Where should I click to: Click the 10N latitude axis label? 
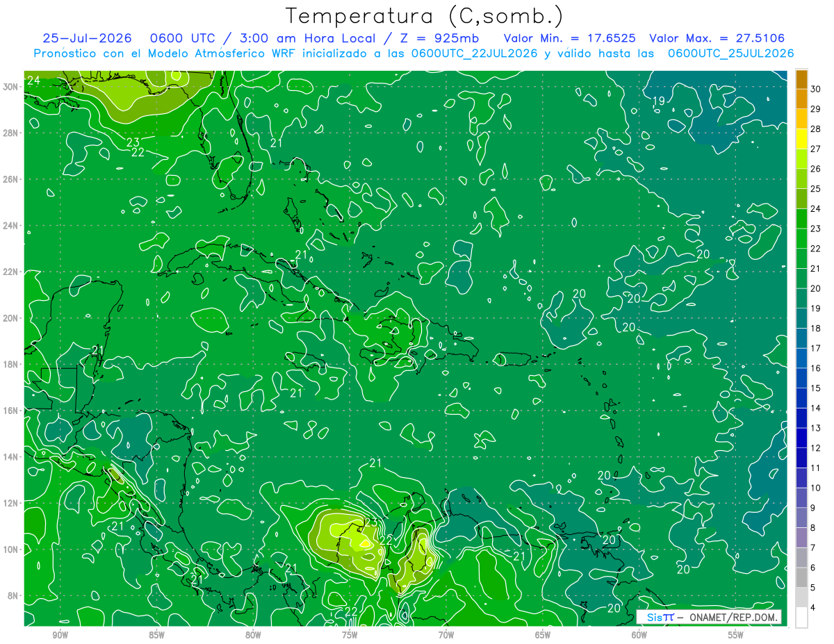pos(12,550)
